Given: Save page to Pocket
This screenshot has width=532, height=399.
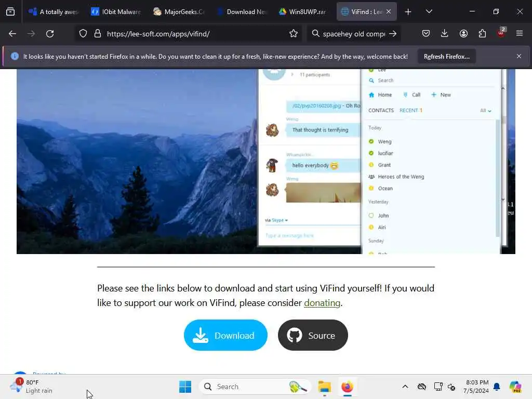Looking at the screenshot, I should [x=426, y=33].
